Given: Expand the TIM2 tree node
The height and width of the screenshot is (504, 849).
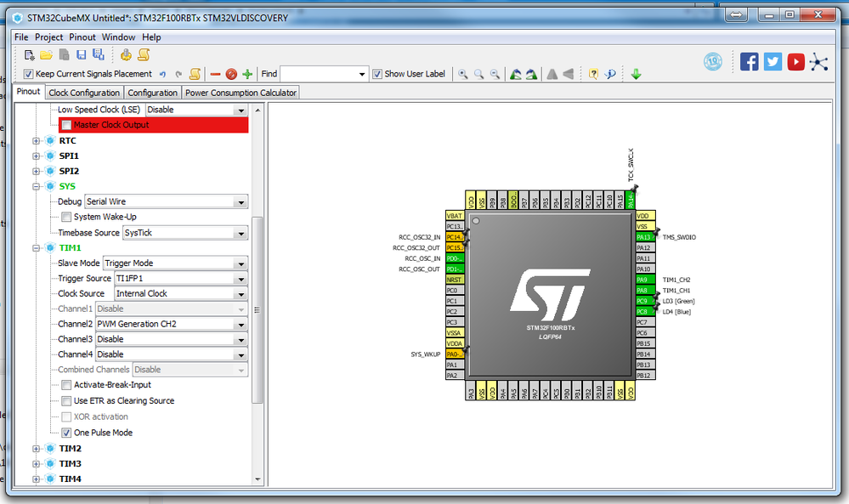Looking at the screenshot, I should [x=37, y=449].
